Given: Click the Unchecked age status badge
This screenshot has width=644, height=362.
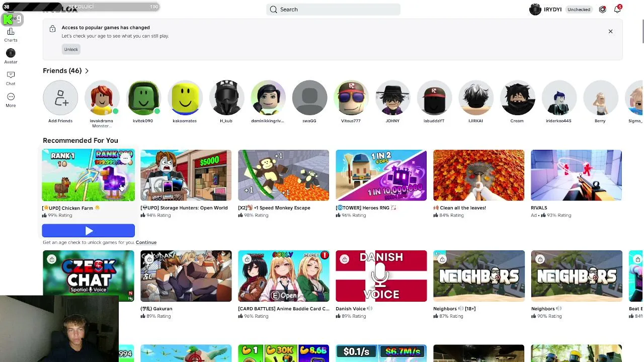Looking at the screenshot, I should pos(579,10).
